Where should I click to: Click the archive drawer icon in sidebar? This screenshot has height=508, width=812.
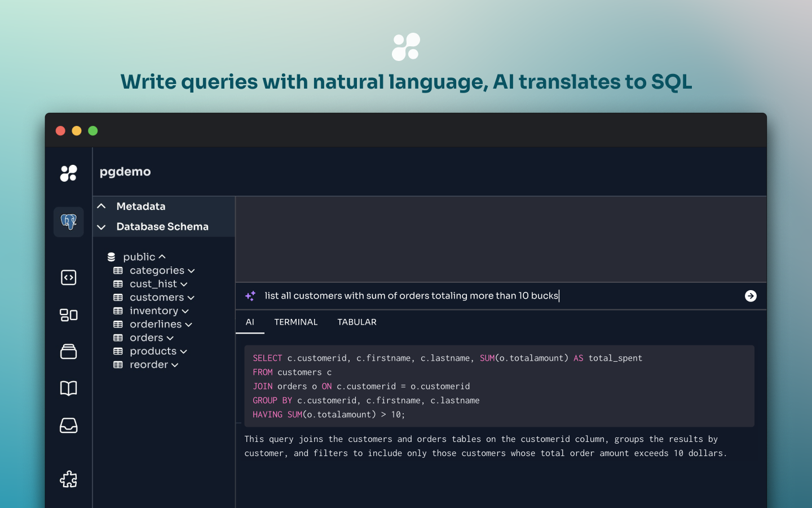coord(68,351)
